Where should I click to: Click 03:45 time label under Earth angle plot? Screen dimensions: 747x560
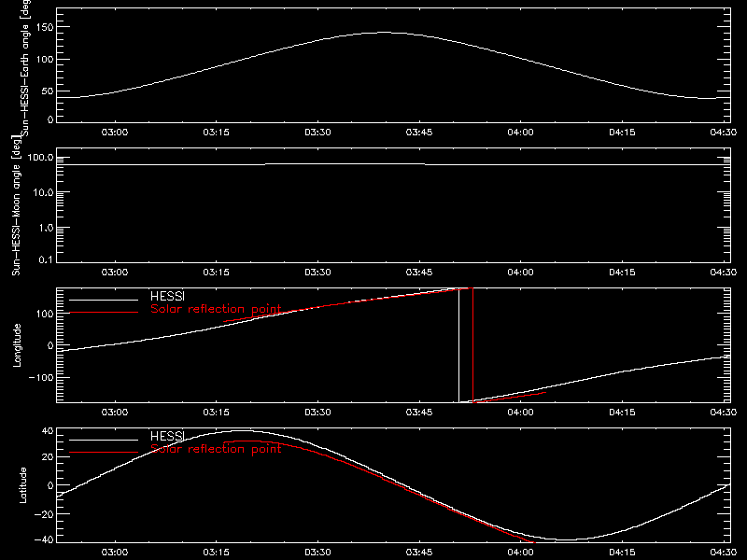point(419,132)
